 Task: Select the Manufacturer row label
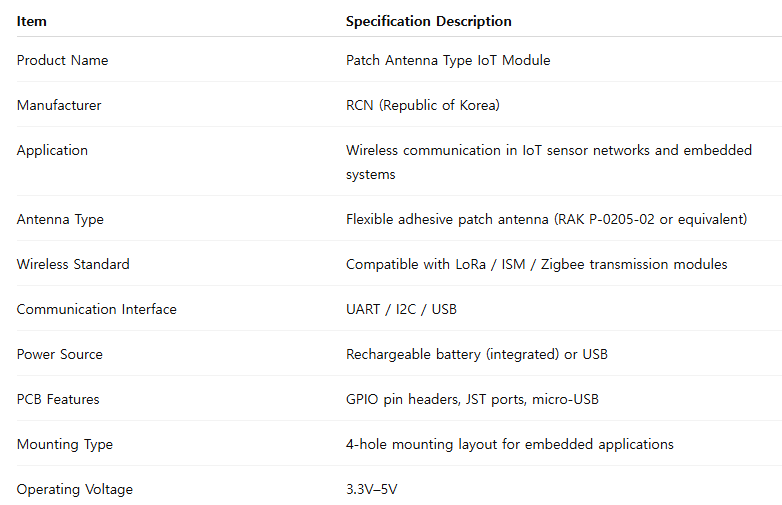59,105
